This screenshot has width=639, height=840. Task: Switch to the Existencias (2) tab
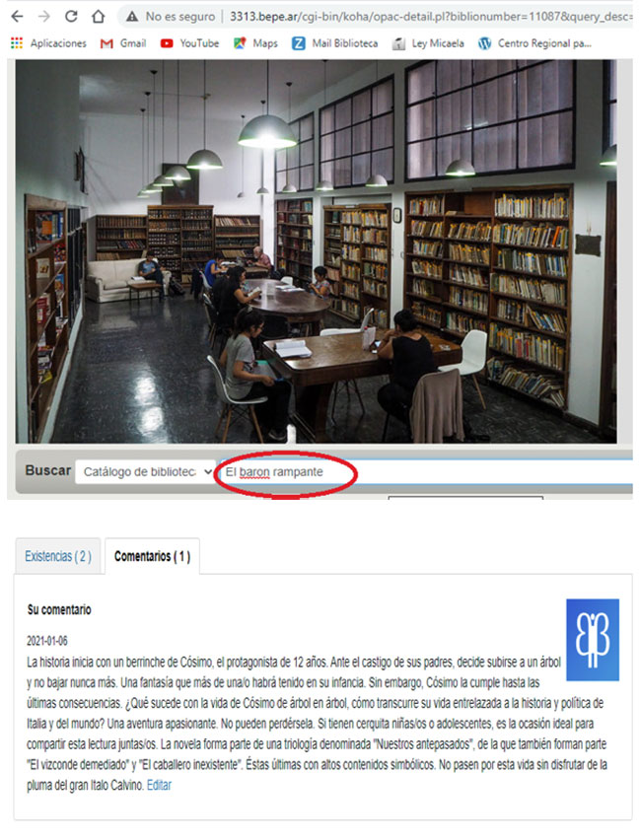pyautogui.click(x=58, y=556)
